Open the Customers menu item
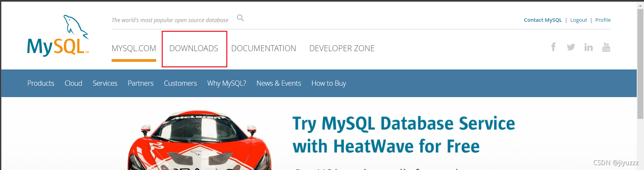Image resolution: width=644 pixels, height=170 pixels. click(180, 83)
